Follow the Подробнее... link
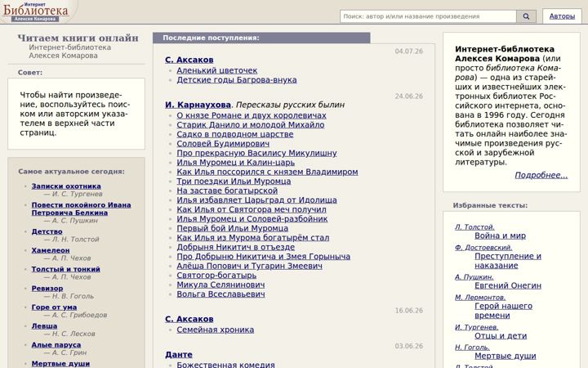This screenshot has width=588, height=368. 541,175
